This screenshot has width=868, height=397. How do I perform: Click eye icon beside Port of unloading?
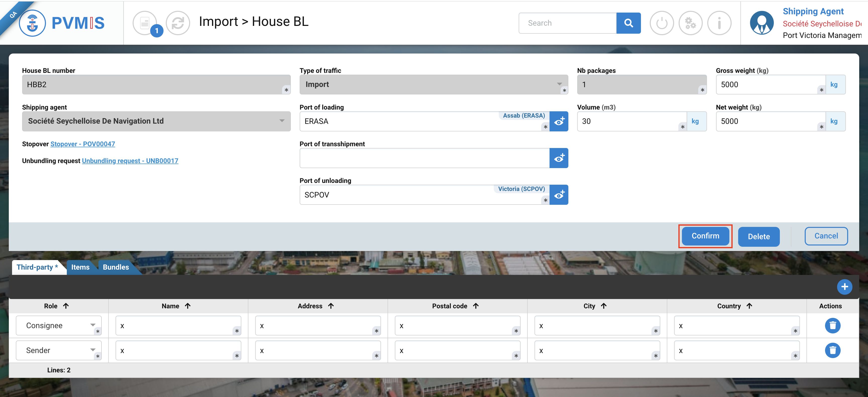(x=559, y=195)
